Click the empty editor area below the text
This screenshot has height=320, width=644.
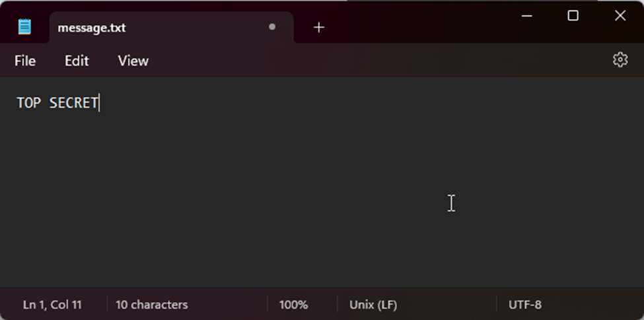264,211
